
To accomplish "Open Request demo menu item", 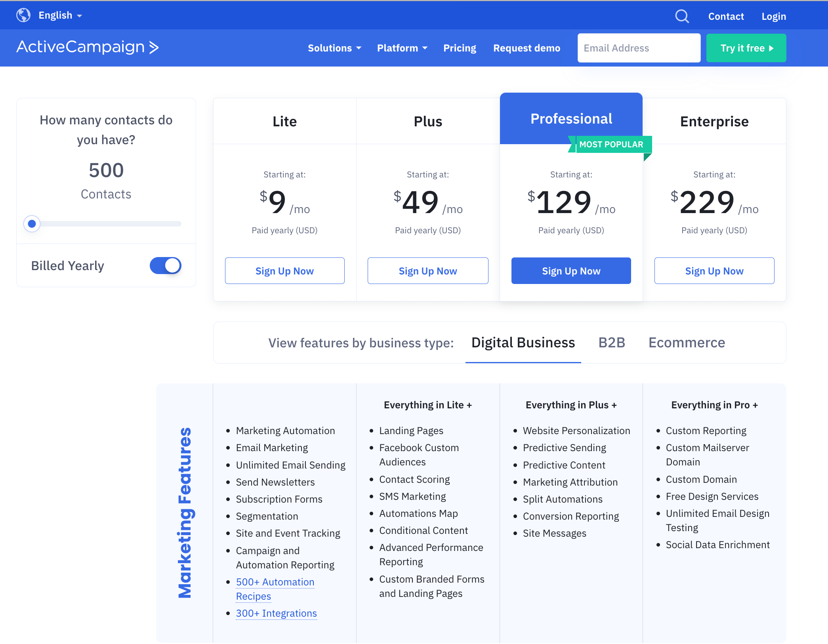I will pos(527,48).
